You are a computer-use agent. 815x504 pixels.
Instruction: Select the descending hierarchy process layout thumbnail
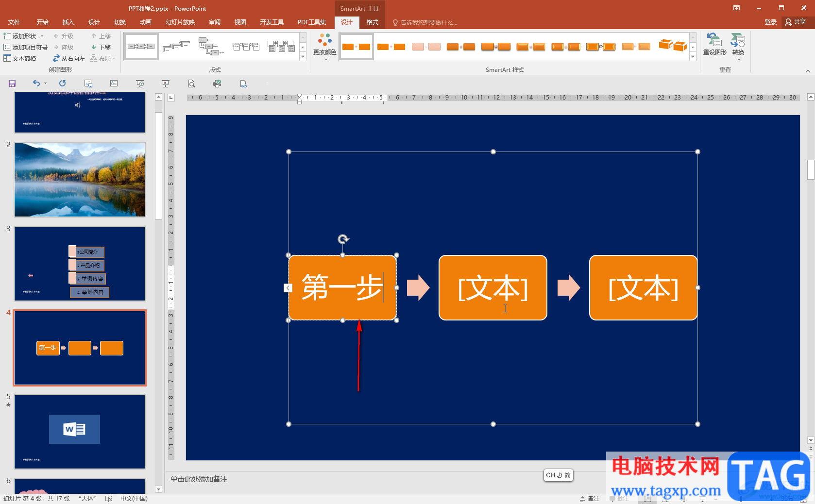211,47
